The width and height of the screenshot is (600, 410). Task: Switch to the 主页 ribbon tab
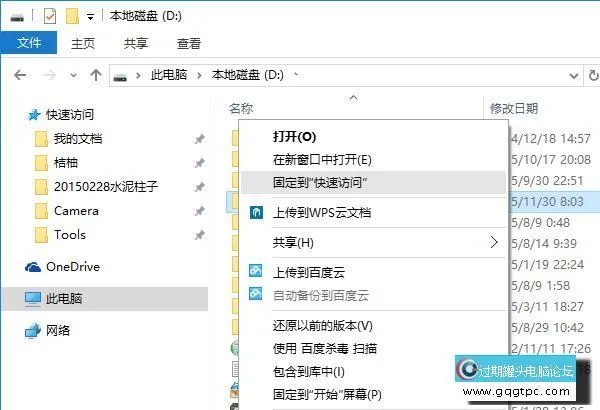(x=83, y=43)
